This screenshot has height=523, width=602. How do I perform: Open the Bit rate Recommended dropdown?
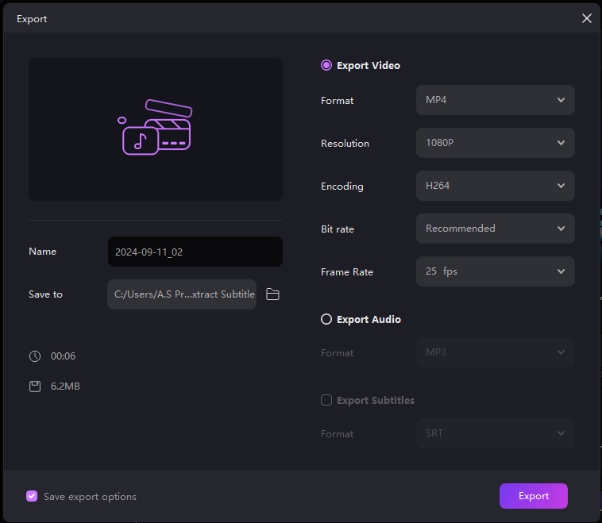[495, 229]
